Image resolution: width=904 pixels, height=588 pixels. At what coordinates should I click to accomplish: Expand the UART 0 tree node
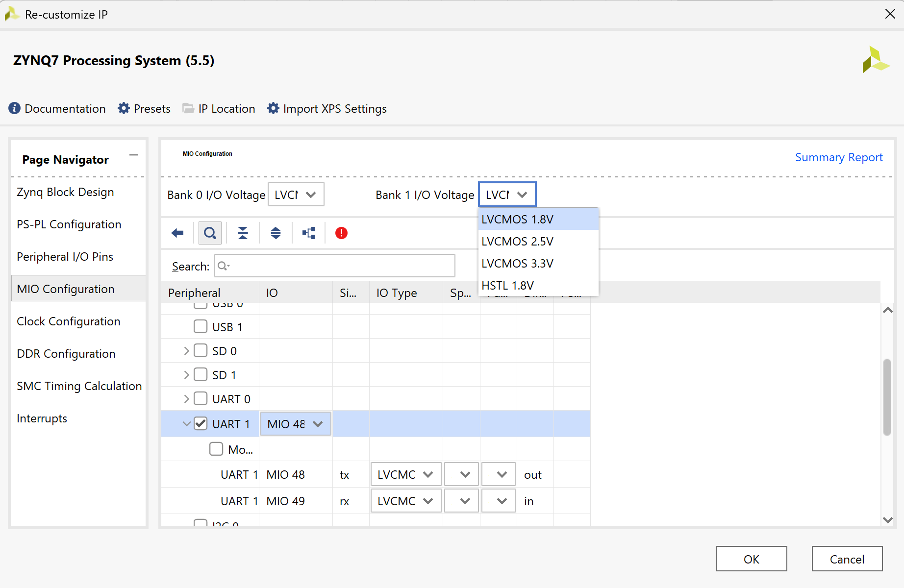[186, 399]
